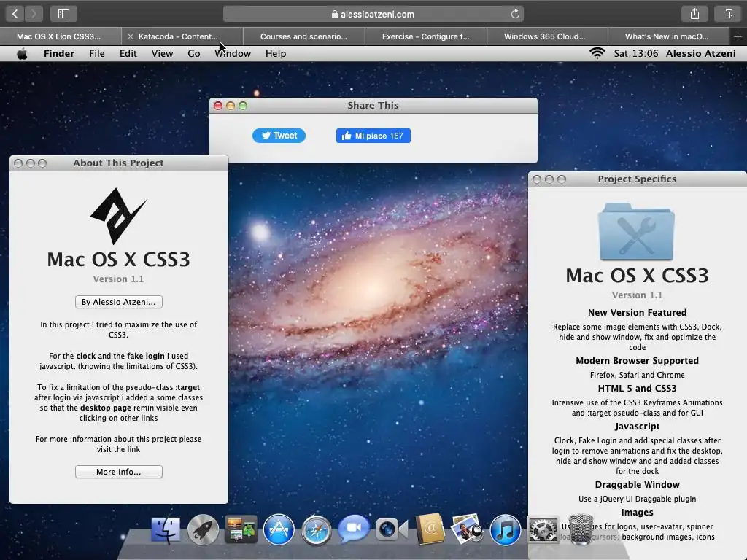This screenshot has width=747, height=560.
Task: Launch the Launchpad rocket dock icon
Action: pos(203,529)
